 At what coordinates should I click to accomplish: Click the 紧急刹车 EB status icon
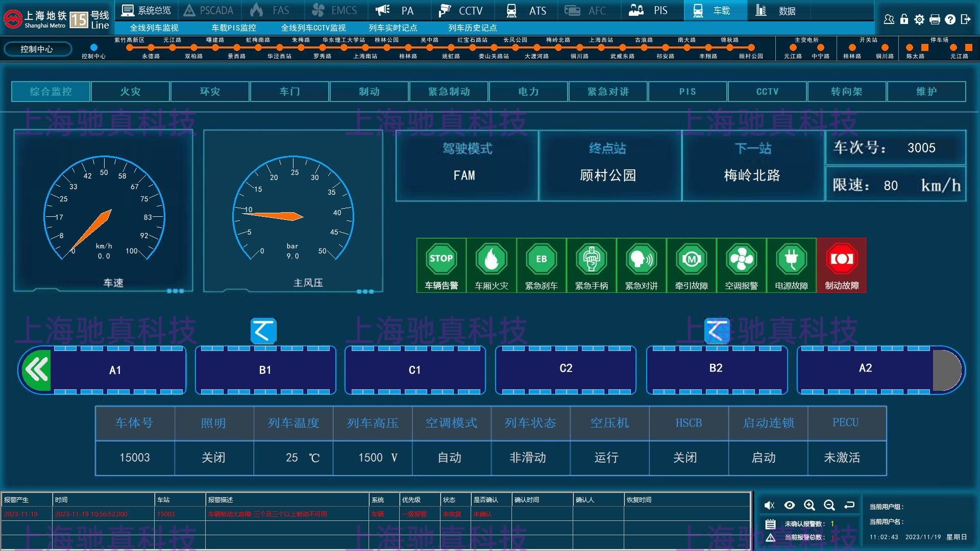pos(541,260)
